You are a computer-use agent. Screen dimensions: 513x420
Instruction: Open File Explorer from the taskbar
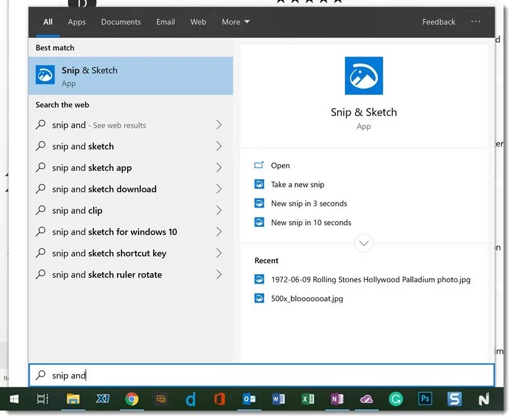[73, 399]
